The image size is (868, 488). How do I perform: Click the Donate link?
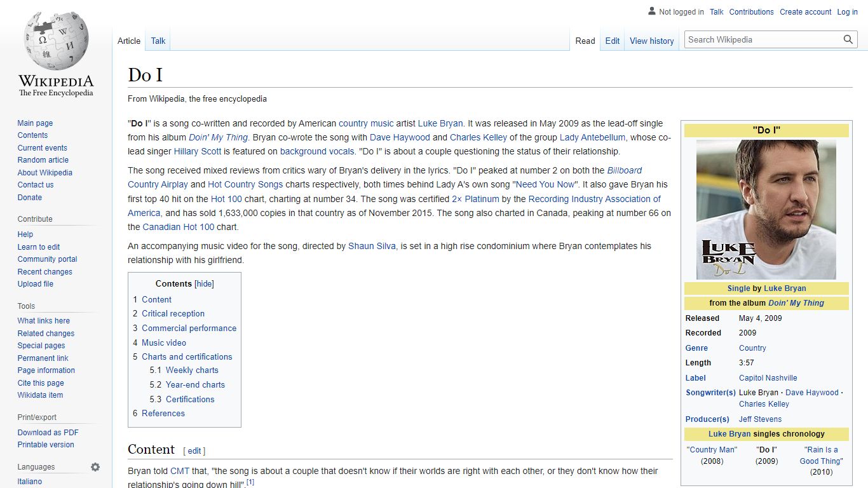click(29, 198)
